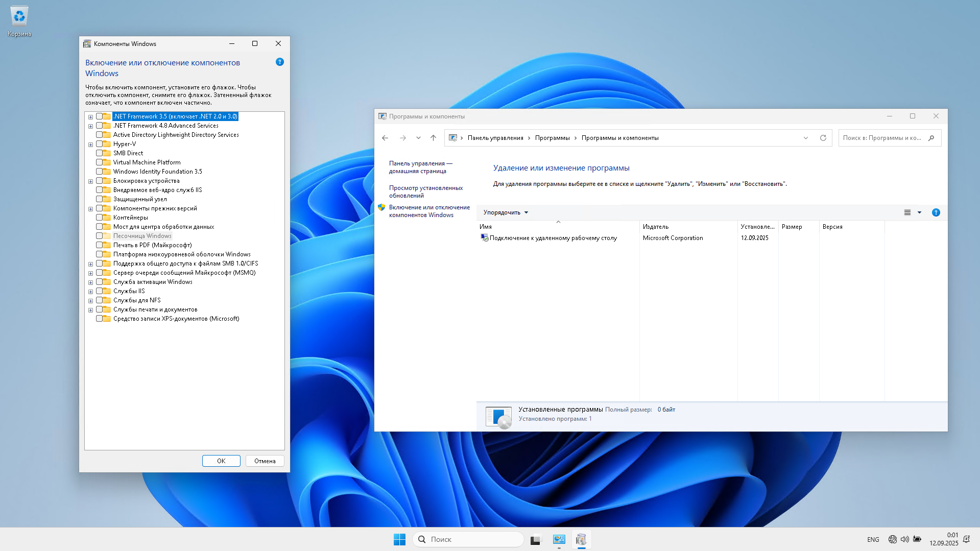Refresh the Programs and Features address bar
The image size is (980, 551).
point(823,138)
